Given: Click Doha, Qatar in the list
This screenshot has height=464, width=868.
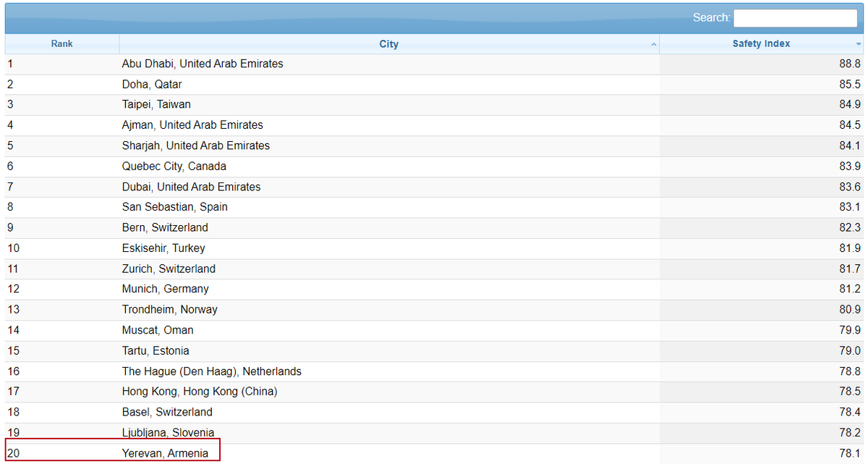Looking at the screenshot, I should (x=152, y=84).
